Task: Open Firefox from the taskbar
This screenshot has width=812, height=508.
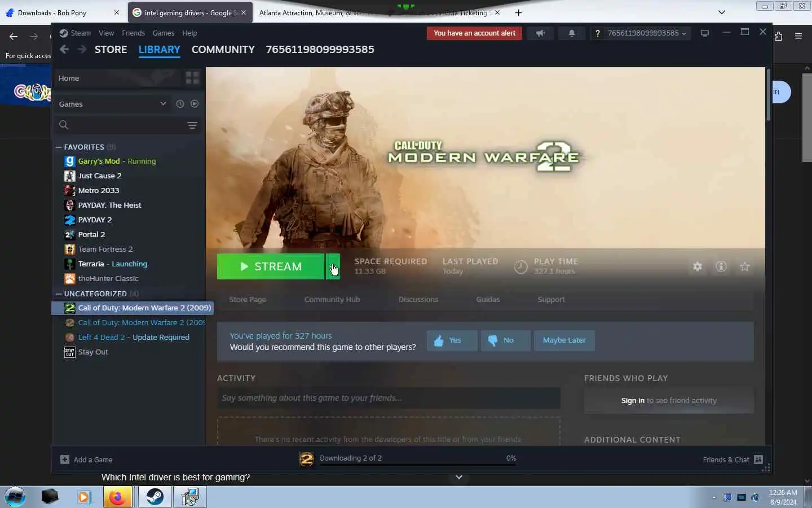Action: [x=117, y=497]
